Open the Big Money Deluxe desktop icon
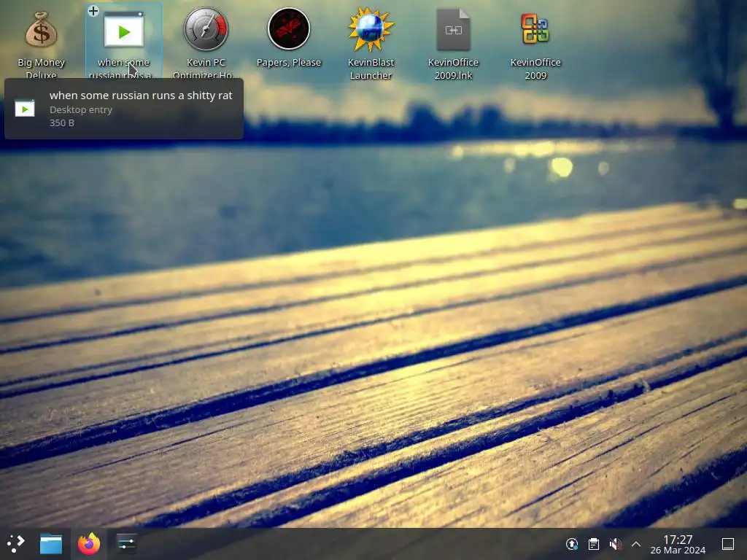 click(41, 30)
